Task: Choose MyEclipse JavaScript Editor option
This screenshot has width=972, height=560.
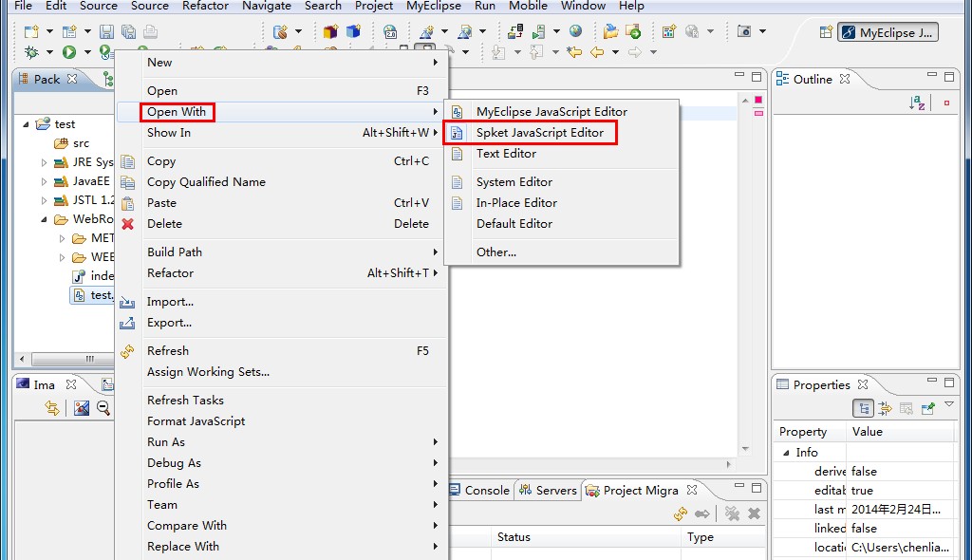Action: pyautogui.click(x=562, y=112)
